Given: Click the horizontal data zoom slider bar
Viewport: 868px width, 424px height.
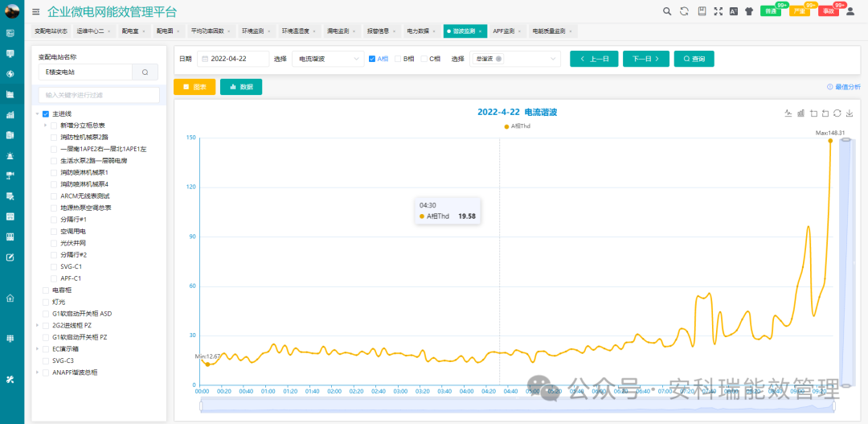Looking at the screenshot, I should pos(518,406).
